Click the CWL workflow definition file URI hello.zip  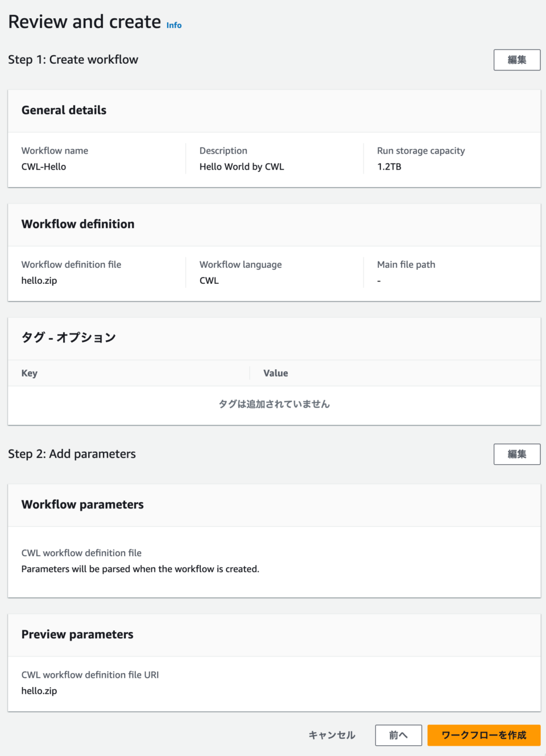[x=39, y=691]
